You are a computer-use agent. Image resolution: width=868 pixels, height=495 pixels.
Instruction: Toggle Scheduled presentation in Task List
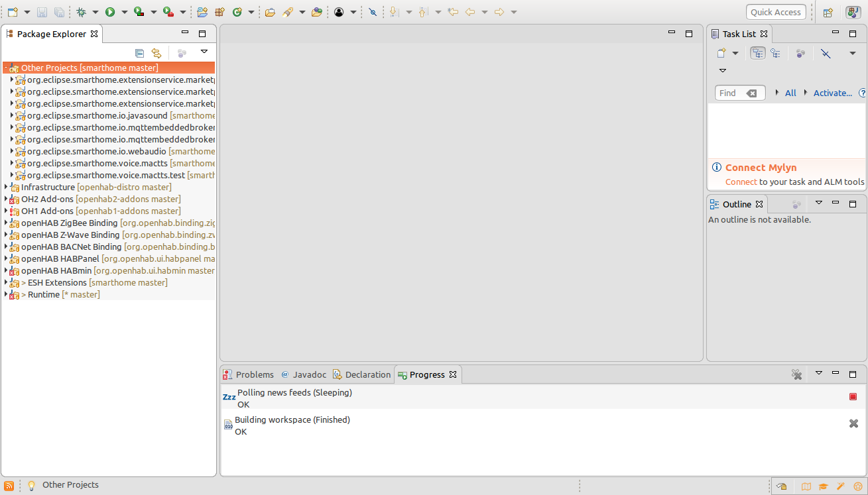click(775, 53)
